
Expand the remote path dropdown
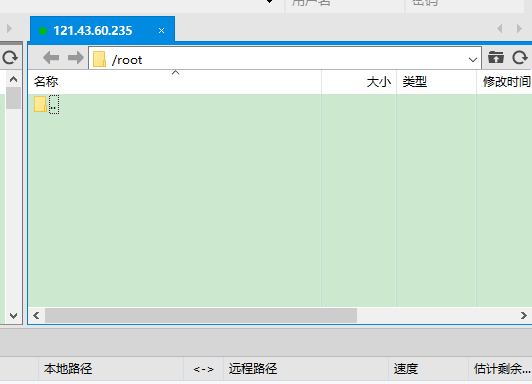pos(473,60)
